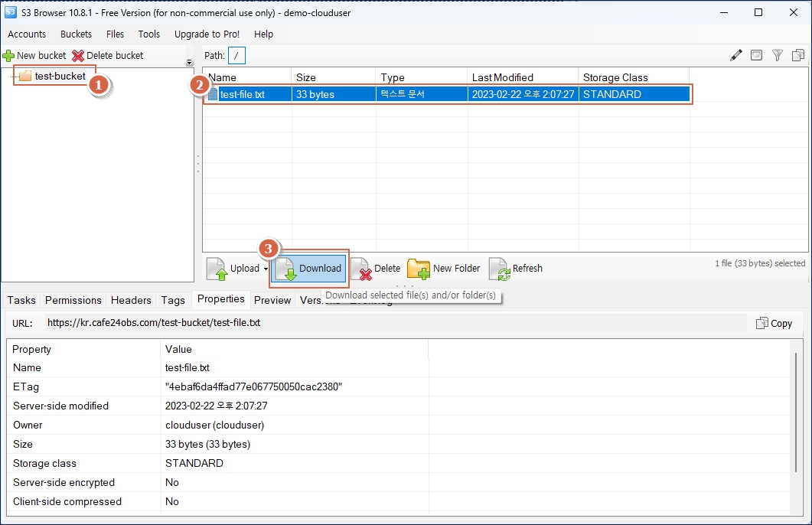Click the copy path icon beside filter
Image resolution: width=812 pixels, height=525 pixels.
(798, 55)
